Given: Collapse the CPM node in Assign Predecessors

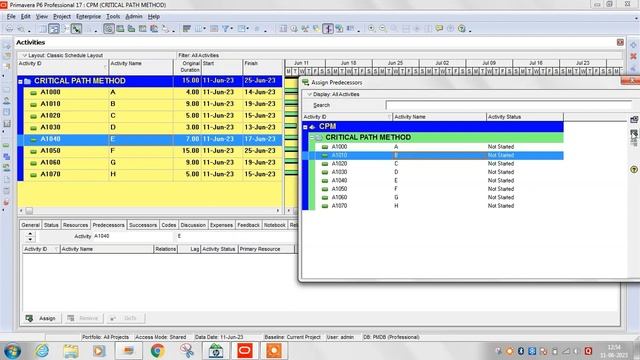Looking at the screenshot, I should tap(305, 127).
